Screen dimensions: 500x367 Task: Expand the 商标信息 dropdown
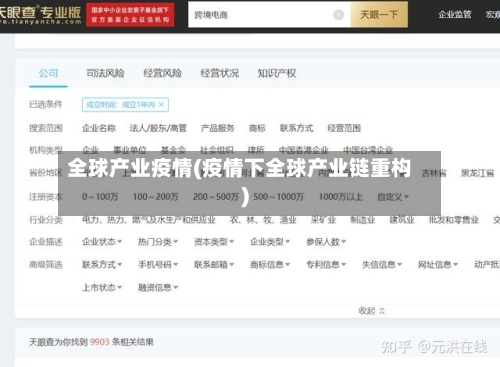pos(270,265)
